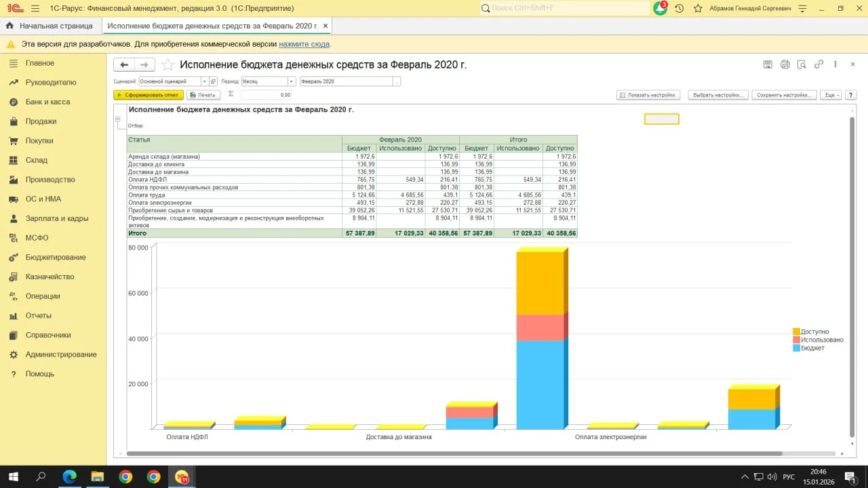Add report to favorites with star icon
This screenshot has width=868, height=488.
click(x=167, y=65)
